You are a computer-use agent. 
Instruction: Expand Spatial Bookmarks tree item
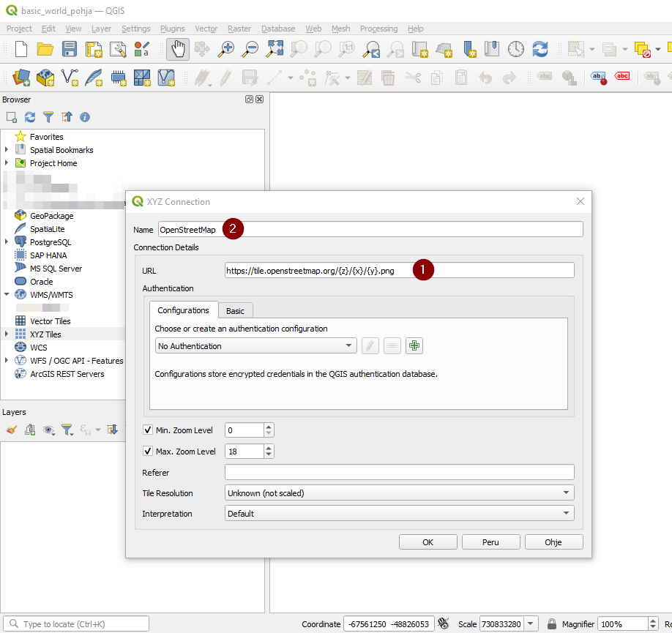7,149
